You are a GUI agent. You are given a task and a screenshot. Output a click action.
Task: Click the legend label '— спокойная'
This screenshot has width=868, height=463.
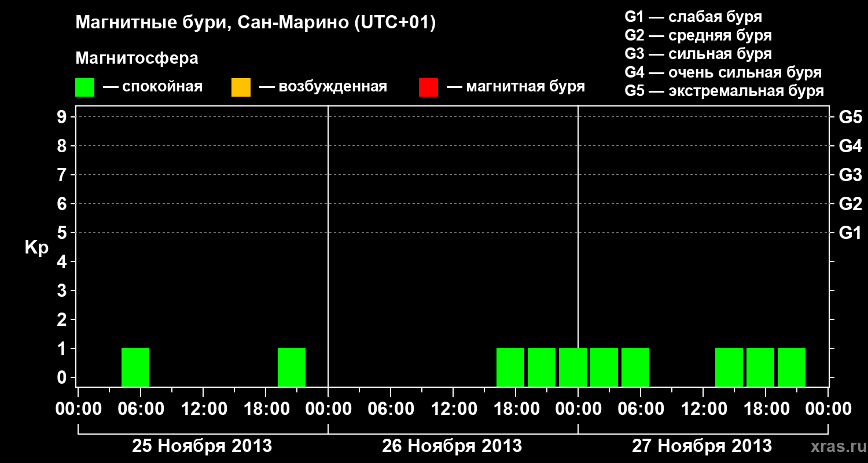point(153,87)
